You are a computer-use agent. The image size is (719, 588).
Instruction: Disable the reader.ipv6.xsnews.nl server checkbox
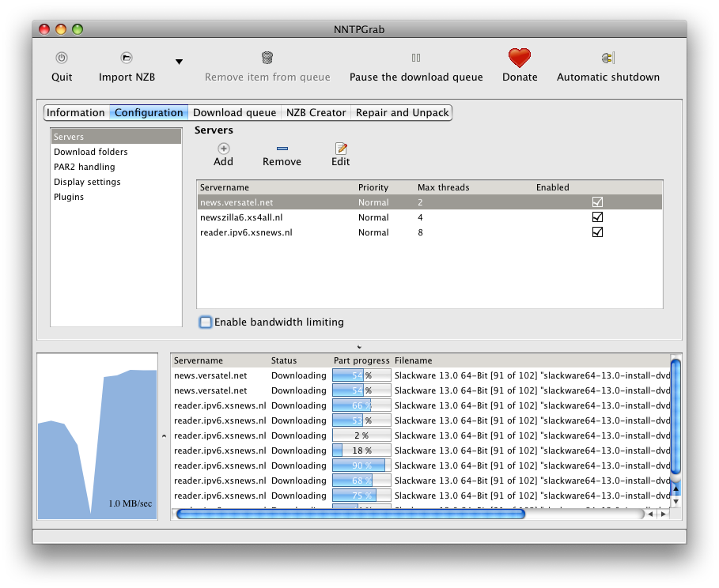[x=598, y=232]
